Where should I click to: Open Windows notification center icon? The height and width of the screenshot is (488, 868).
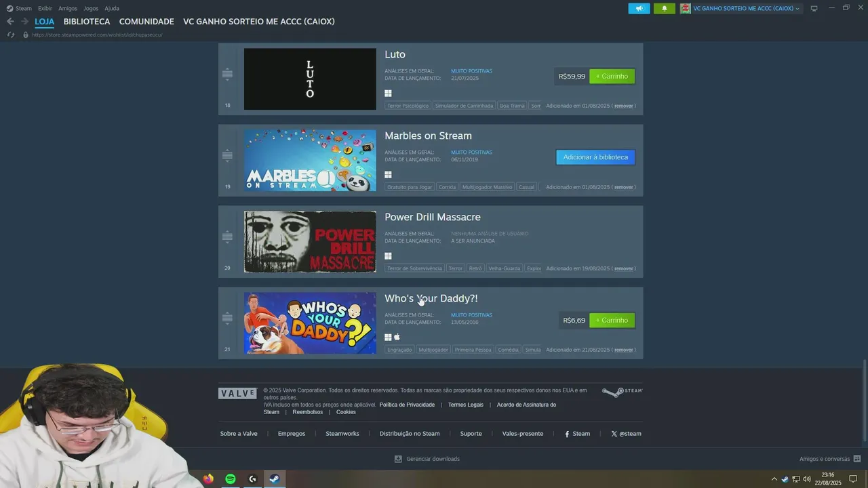click(853, 479)
